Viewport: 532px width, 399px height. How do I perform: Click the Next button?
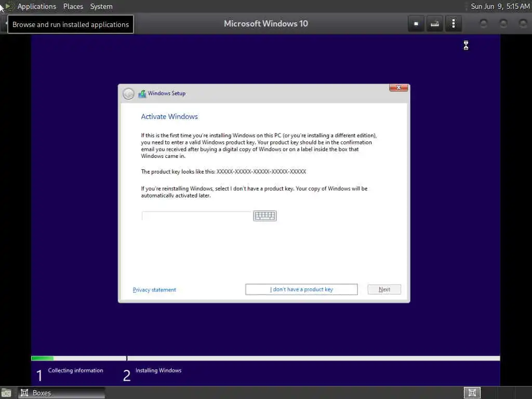[384, 289]
